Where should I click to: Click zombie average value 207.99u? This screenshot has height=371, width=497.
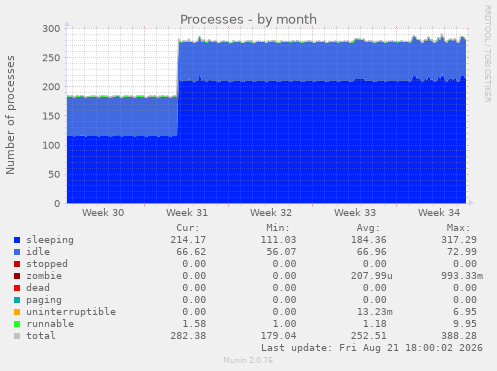pos(372,276)
